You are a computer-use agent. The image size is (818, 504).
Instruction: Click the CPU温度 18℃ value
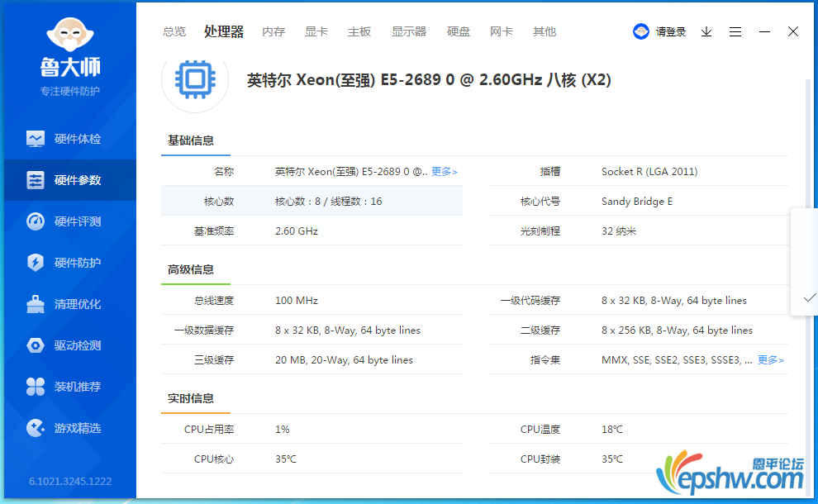pyautogui.click(x=612, y=430)
